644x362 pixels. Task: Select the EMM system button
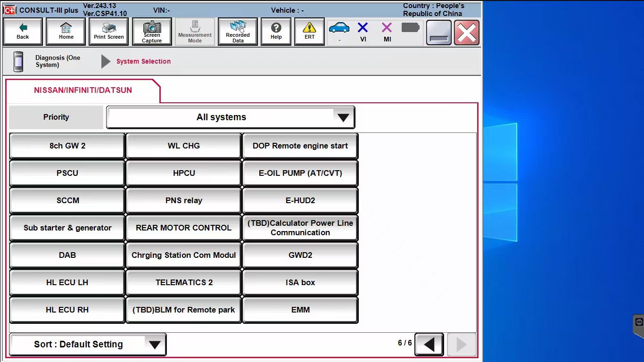(x=300, y=310)
